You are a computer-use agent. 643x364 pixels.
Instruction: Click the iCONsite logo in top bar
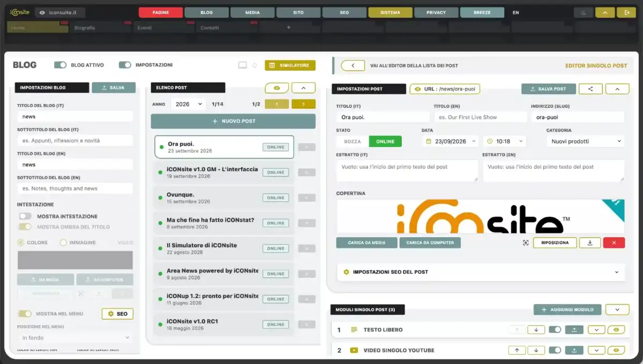tap(19, 12)
